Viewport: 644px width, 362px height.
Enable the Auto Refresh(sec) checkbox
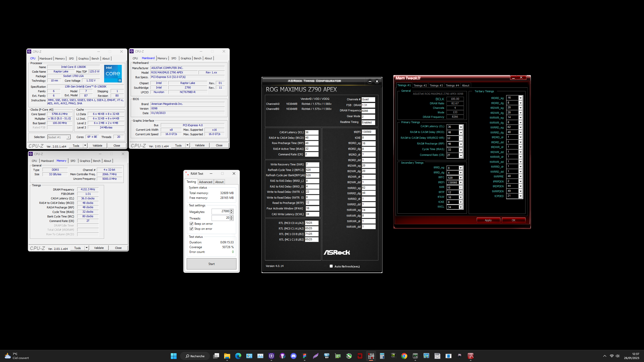click(x=331, y=266)
